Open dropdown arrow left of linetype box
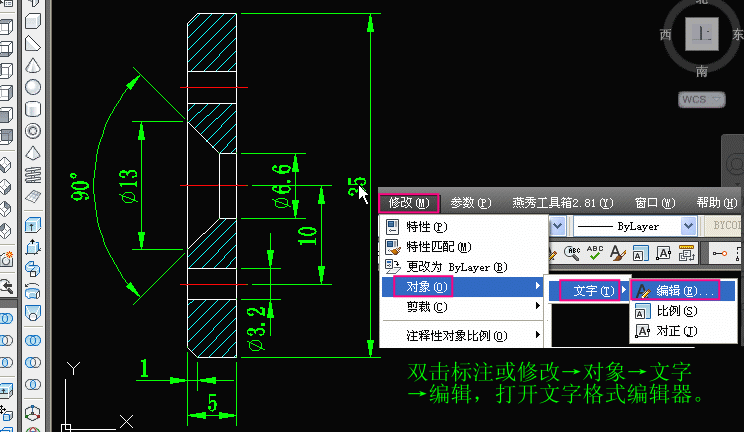The image size is (744, 432). 557,226
